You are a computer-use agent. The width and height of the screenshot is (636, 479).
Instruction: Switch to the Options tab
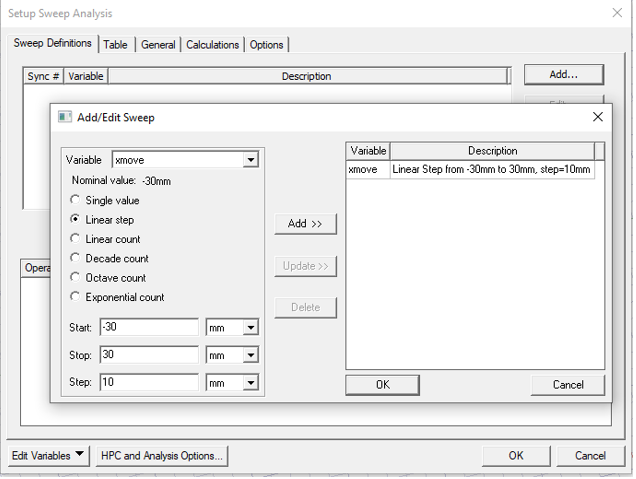(x=266, y=44)
